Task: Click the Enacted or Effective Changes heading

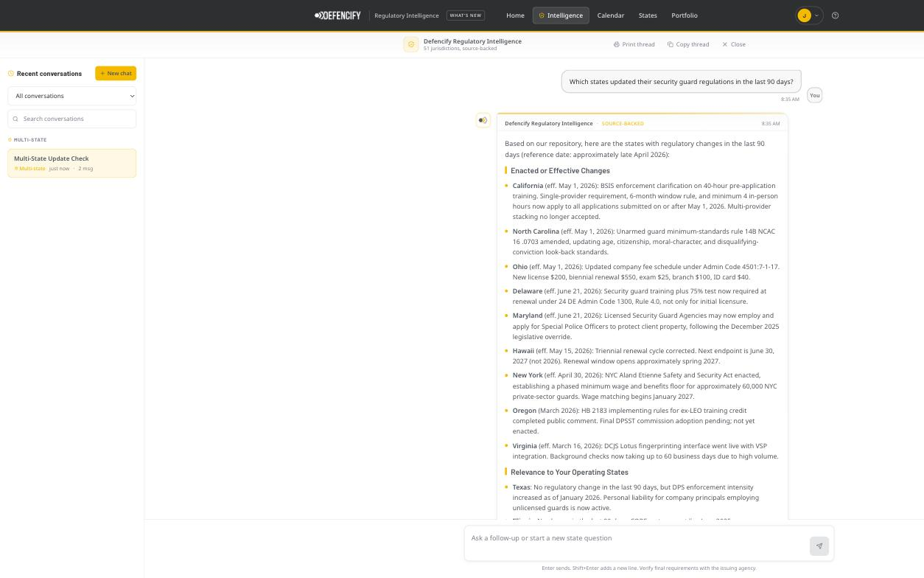Action: tap(560, 170)
